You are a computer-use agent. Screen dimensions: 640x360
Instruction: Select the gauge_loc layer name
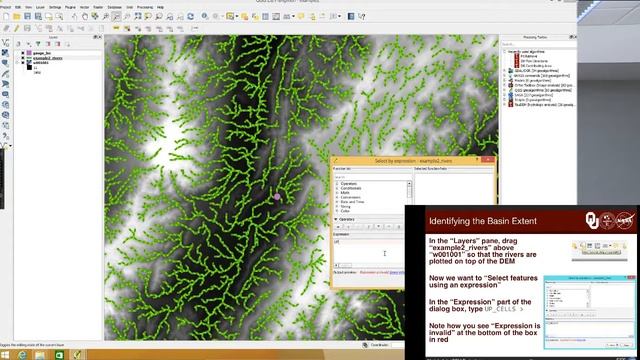42,53
